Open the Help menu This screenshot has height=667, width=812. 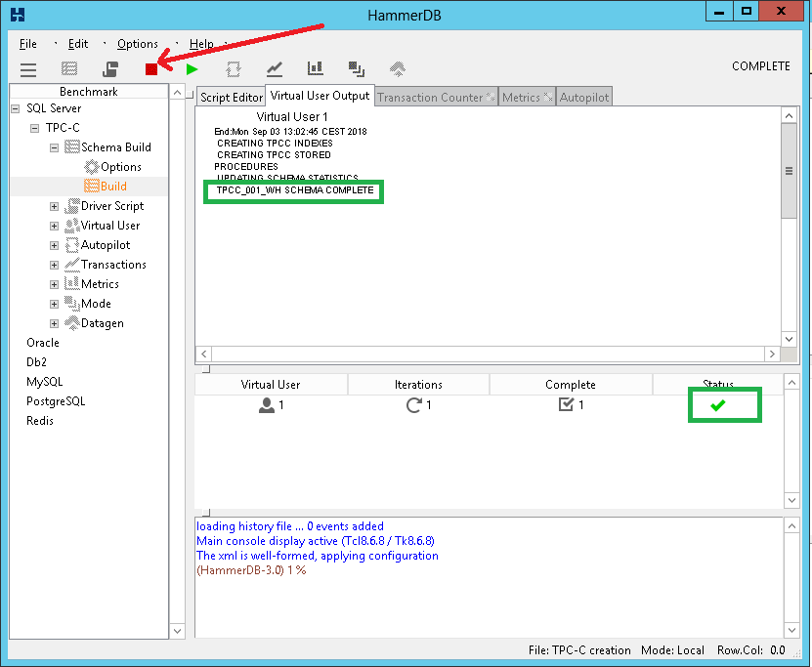pos(201,44)
